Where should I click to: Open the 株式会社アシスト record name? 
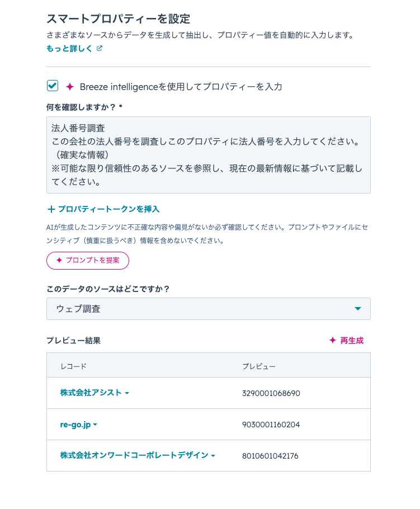91,393
